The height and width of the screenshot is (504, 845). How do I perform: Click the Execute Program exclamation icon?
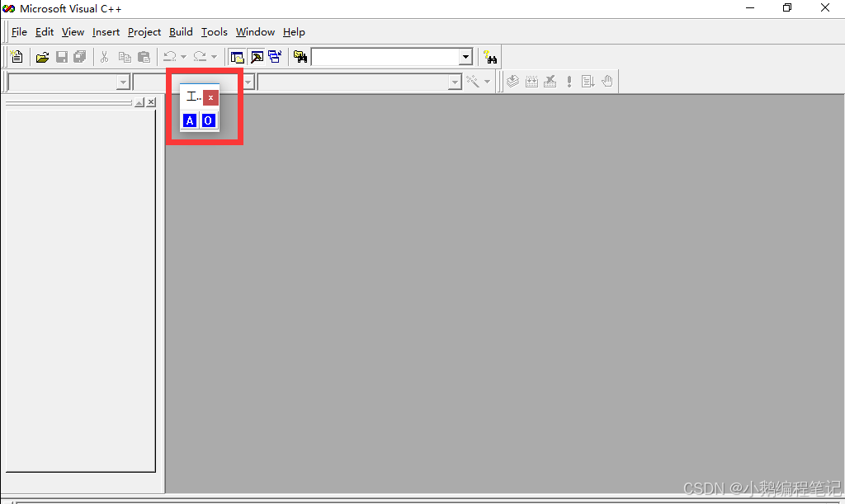point(569,82)
